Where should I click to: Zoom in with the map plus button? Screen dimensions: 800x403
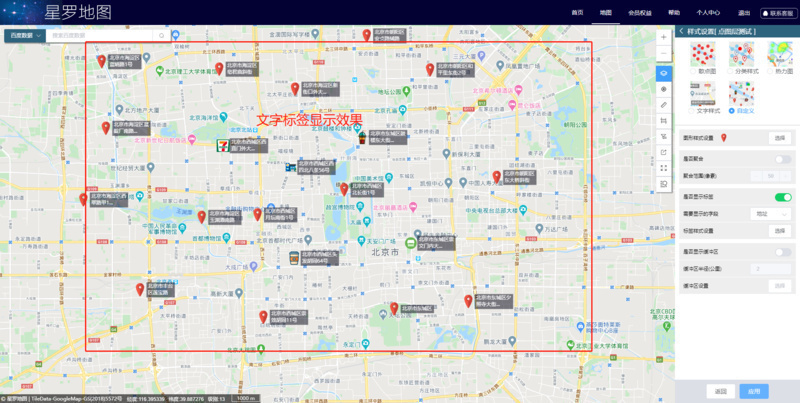pyautogui.click(x=664, y=37)
